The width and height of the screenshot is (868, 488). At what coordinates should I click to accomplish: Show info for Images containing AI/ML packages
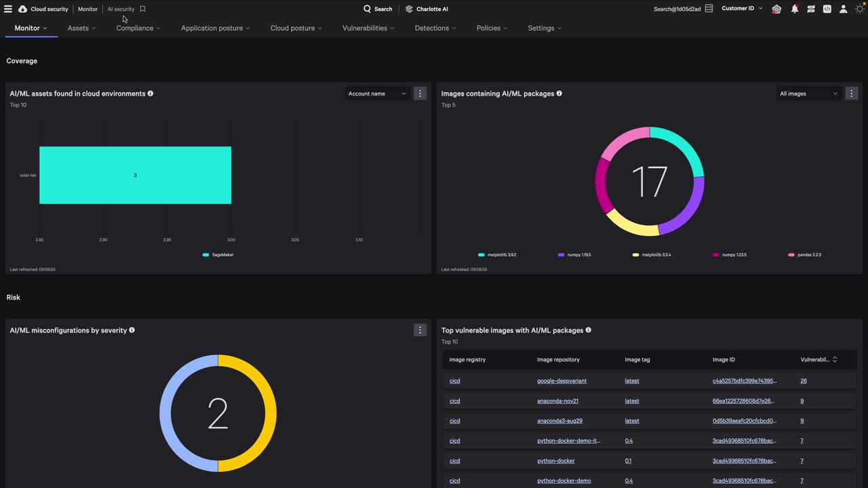click(x=559, y=94)
